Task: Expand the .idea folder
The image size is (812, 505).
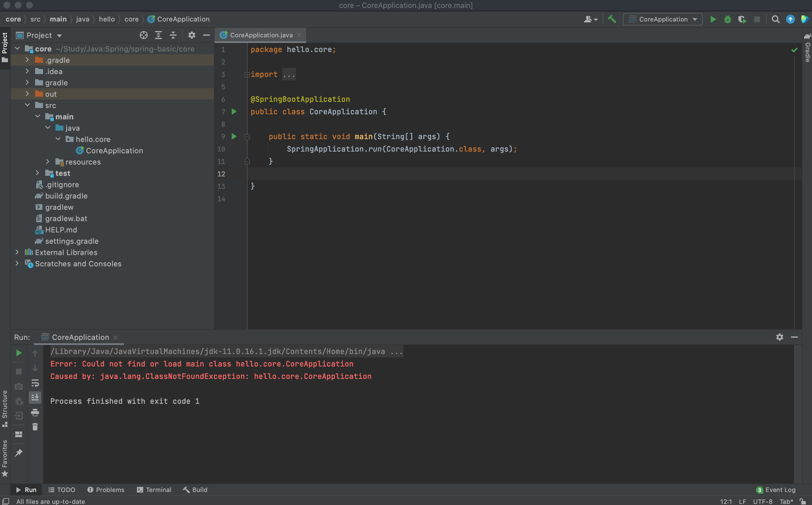Action: (27, 71)
